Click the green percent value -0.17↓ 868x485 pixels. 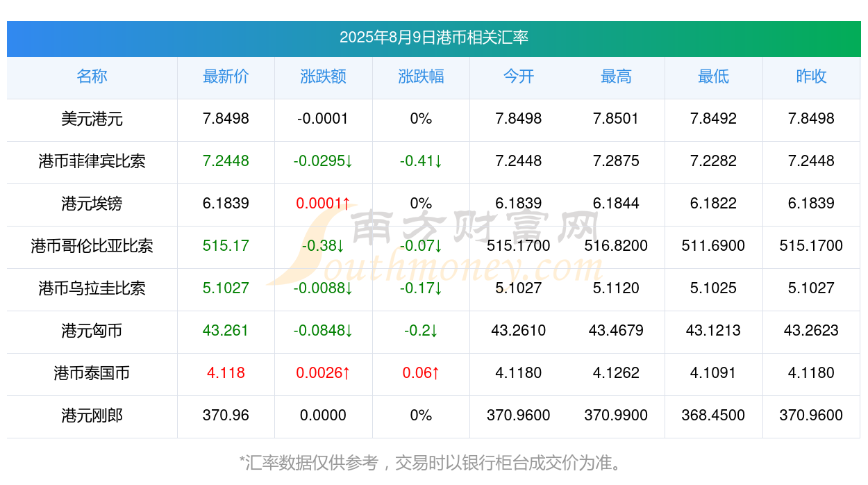coord(421,288)
